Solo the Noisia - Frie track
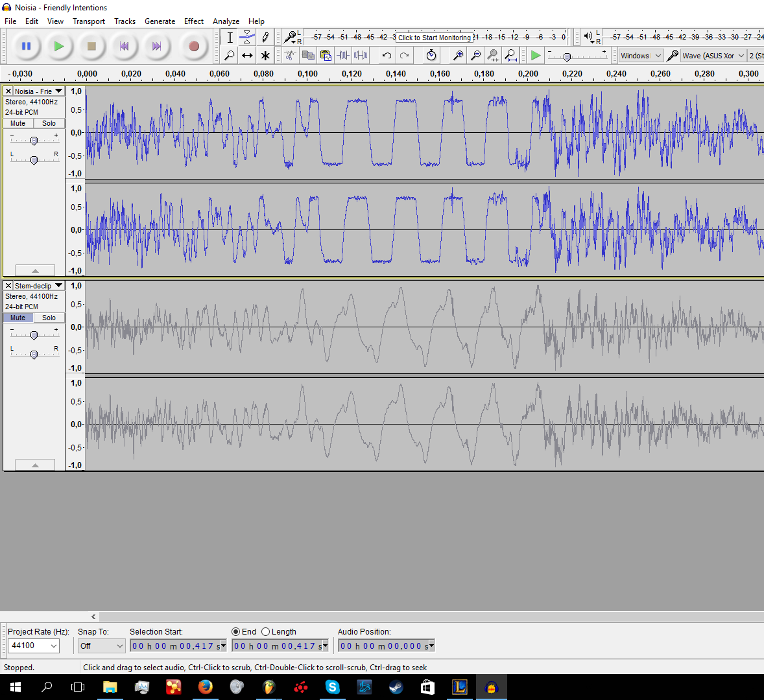Viewport: 764px width, 700px height. 49,123
